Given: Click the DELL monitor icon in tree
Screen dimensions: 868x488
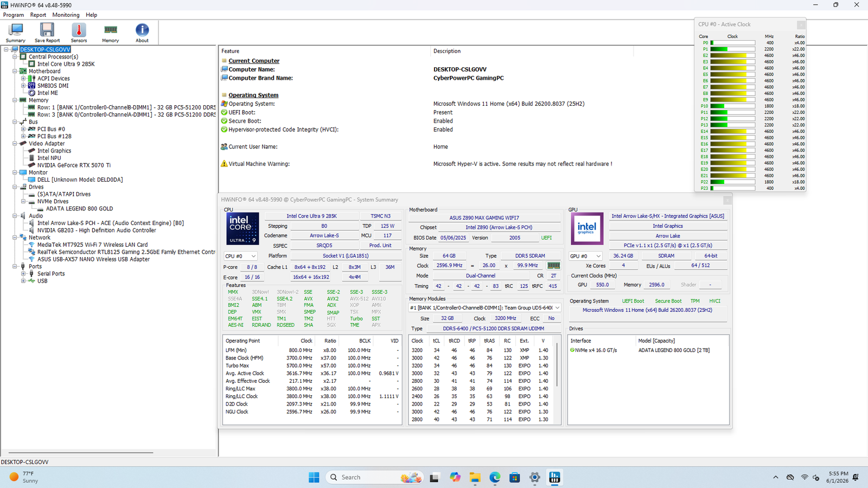Looking at the screenshot, I should pos(31,179).
